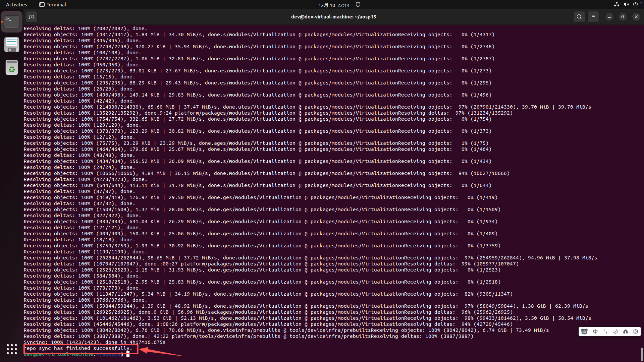Click the terminal search icon
This screenshot has width=644, height=362.
click(x=579, y=17)
